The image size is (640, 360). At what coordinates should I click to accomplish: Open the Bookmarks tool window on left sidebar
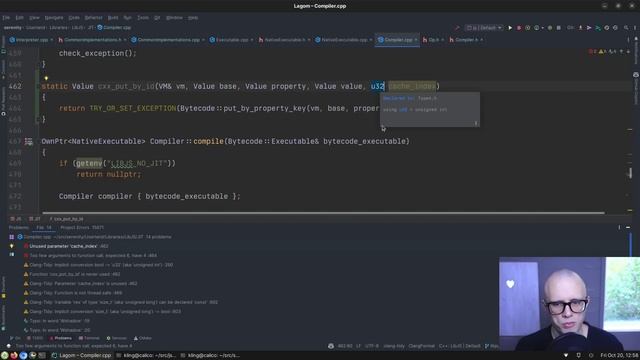(x=3, y=317)
